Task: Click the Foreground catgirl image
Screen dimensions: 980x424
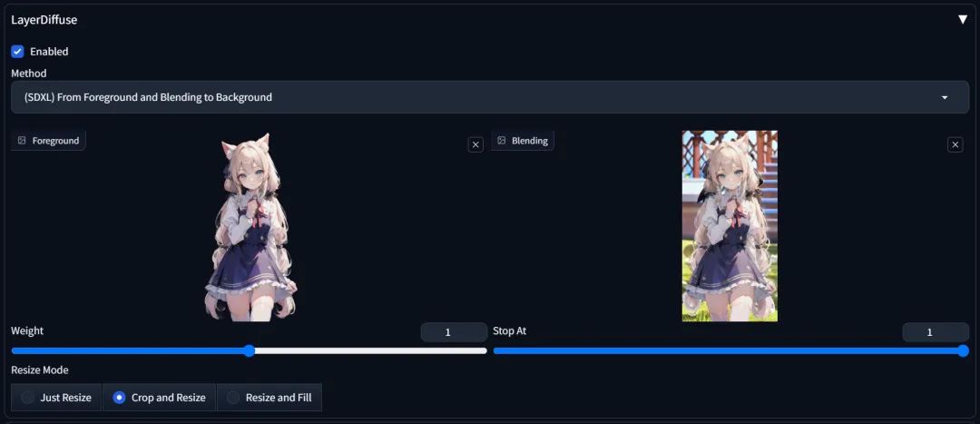Action: [250, 226]
